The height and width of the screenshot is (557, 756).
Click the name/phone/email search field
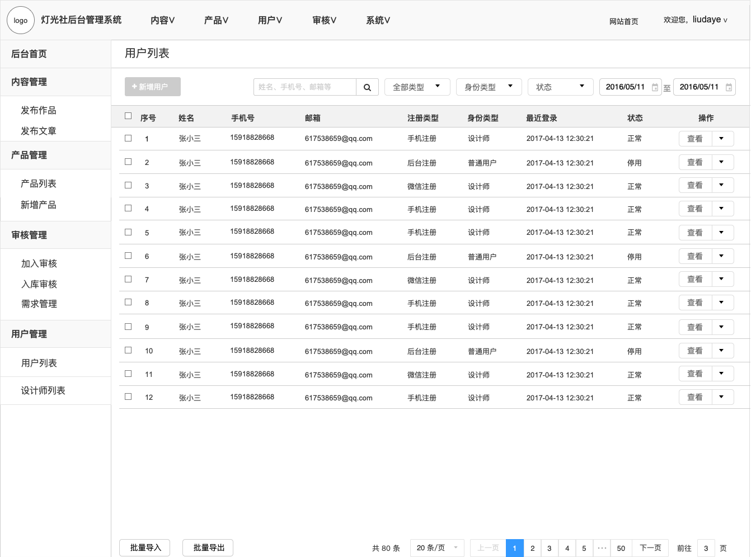pyautogui.click(x=304, y=87)
